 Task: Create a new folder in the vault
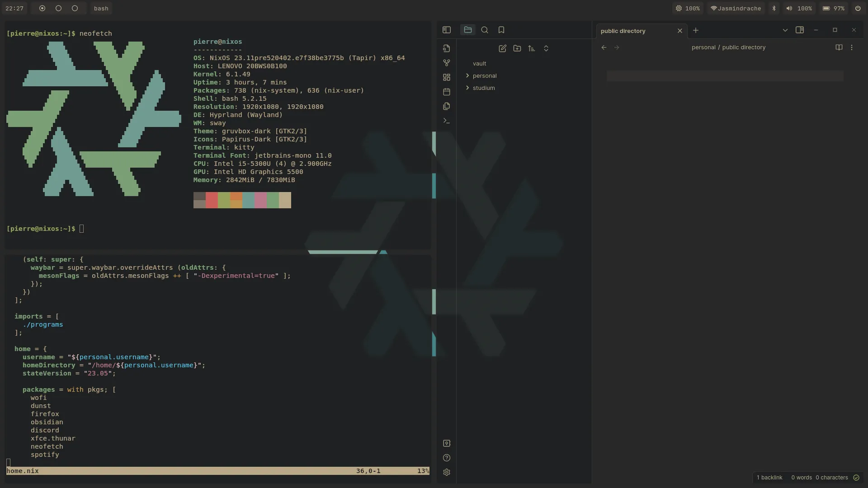517,48
